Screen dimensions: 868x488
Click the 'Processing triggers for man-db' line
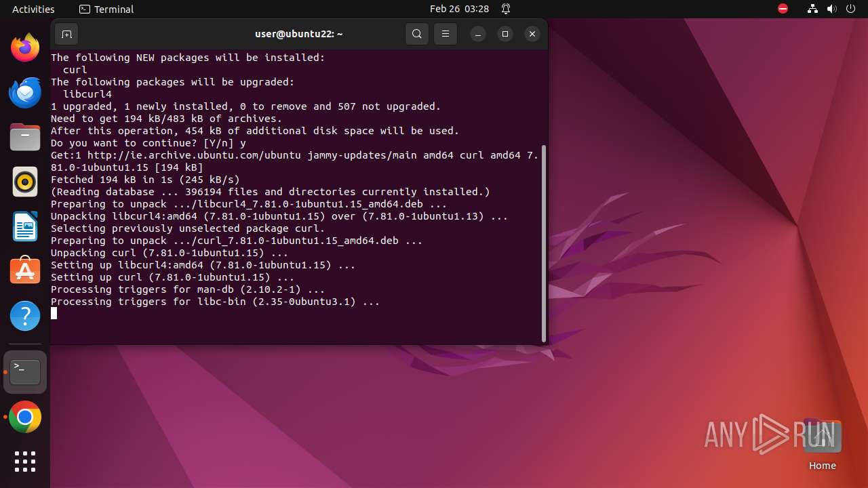188,289
